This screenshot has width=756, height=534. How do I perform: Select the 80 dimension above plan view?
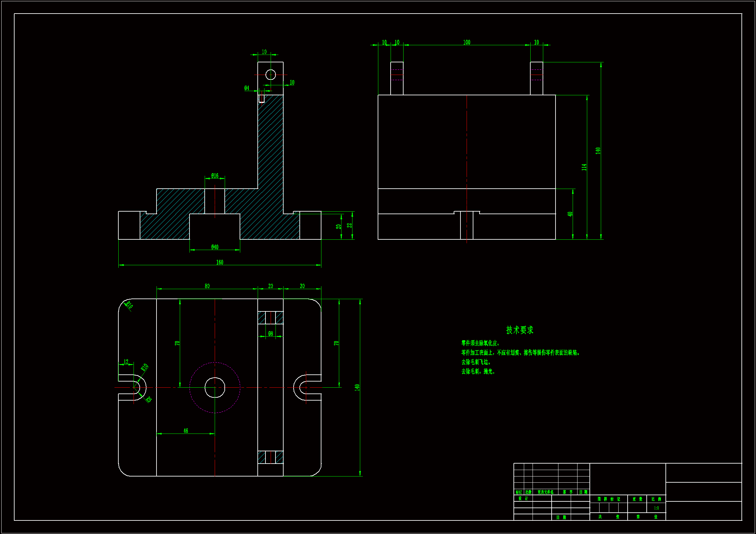207,286
